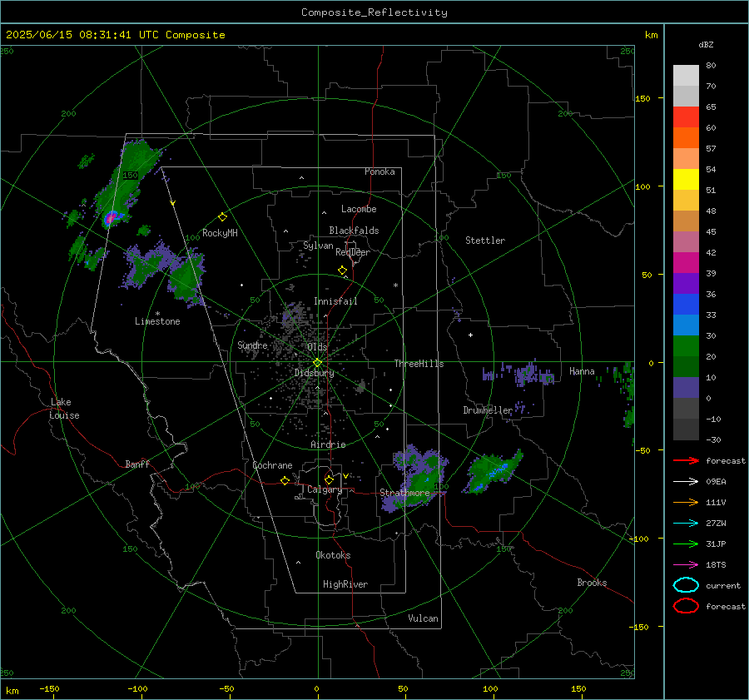Select the light blue swatch above 30 dBZ
Image resolution: width=749 pixels, height=700 pixels.
(686, 325)
